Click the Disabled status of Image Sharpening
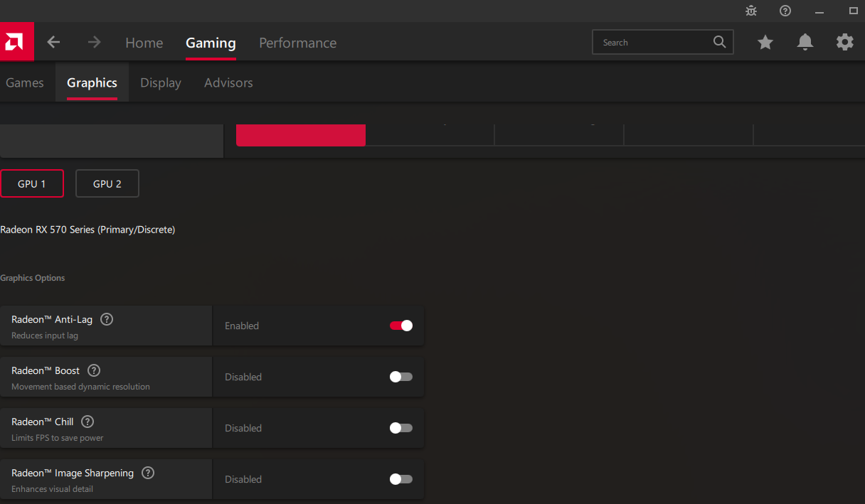865x504 pixels. [x=243, y=479]
